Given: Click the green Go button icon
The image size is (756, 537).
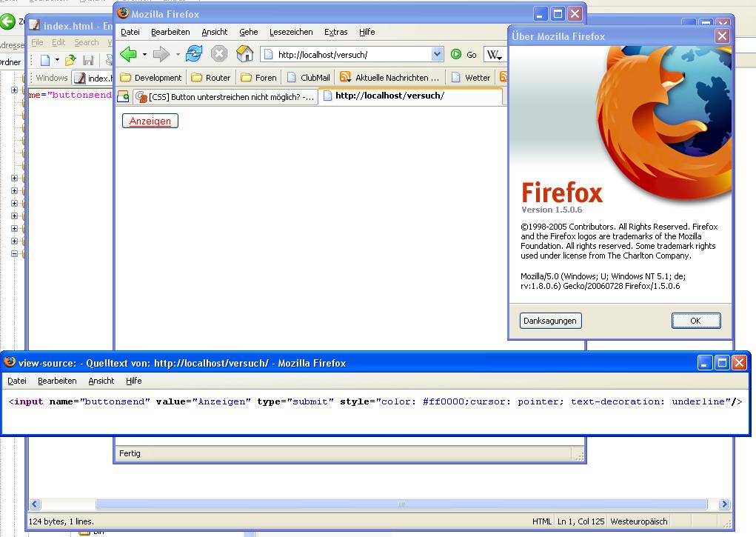Looking at the screenshot, I should 456,55.
